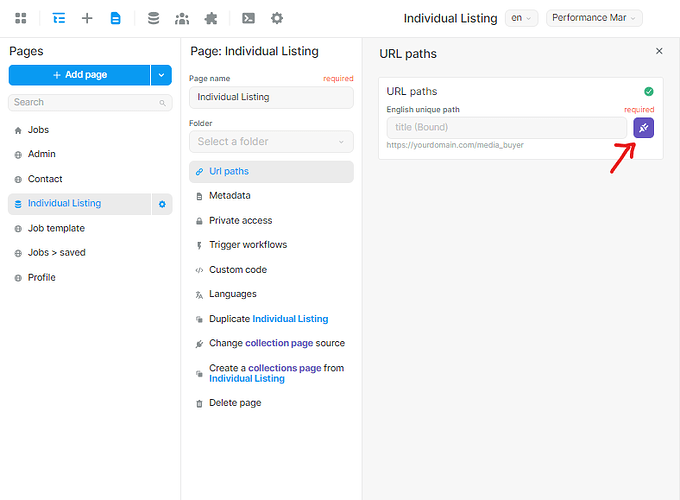Open the database icon in top toolbar

153,18
